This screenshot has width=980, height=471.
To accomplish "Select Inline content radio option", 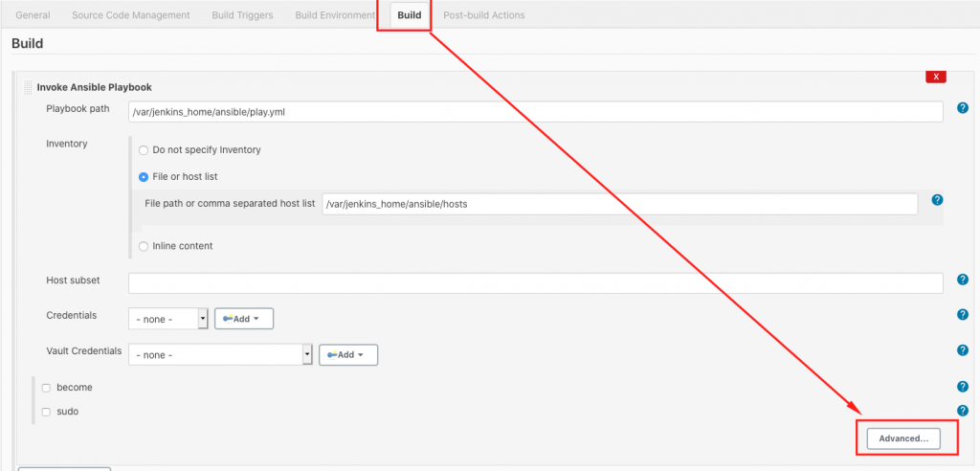I will point(144,246).
